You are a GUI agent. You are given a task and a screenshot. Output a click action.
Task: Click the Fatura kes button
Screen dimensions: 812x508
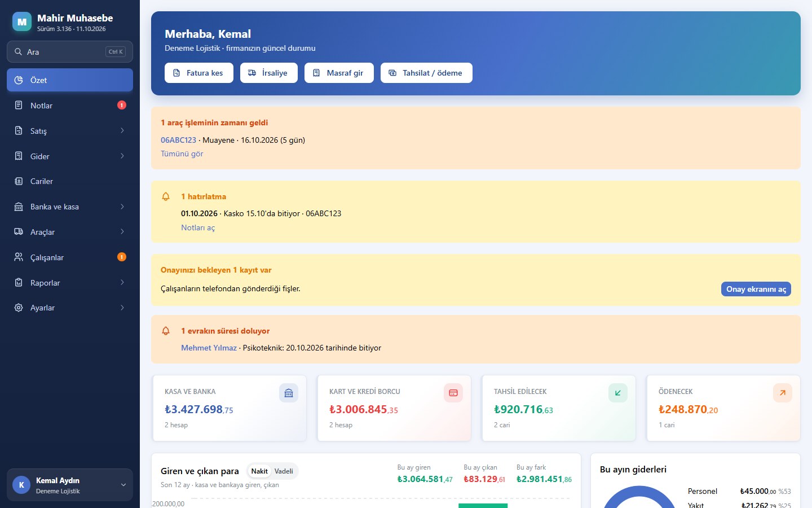(199, 73)
